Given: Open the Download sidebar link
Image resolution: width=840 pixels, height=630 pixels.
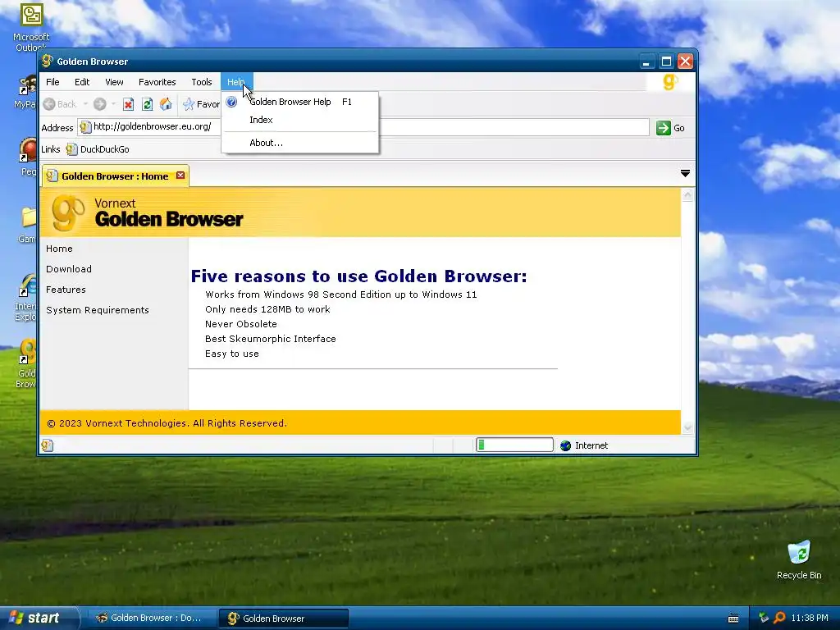Looking at the screenshot, I should click(69, 269).
